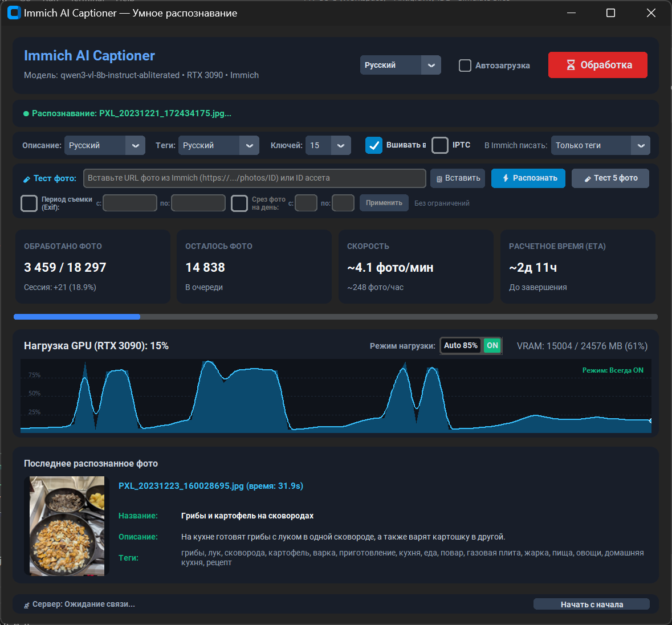This screenshot has width=672, height=625.
Task: Click the Период съемки start date field
Action: (x=130, y=203)
